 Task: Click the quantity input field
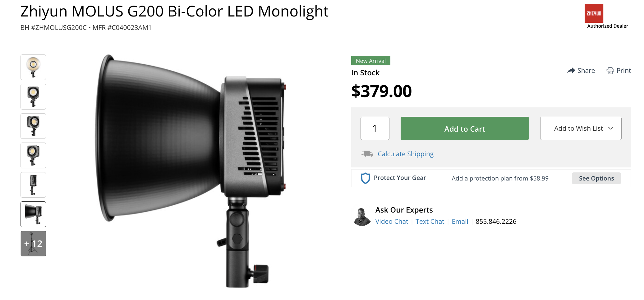click(x=375, y=129)
